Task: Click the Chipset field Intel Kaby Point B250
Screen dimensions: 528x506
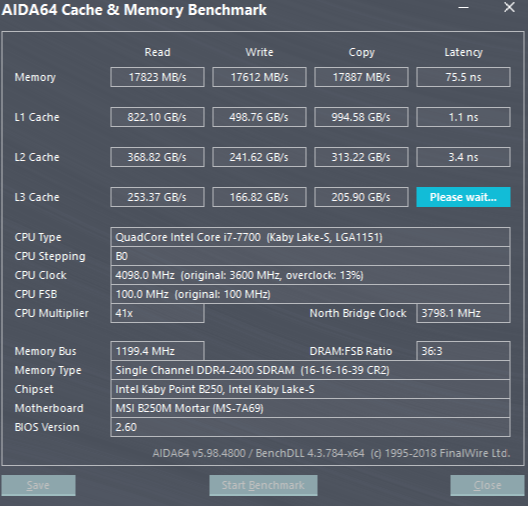Action: pyautogui.click(x=310, y=389)
